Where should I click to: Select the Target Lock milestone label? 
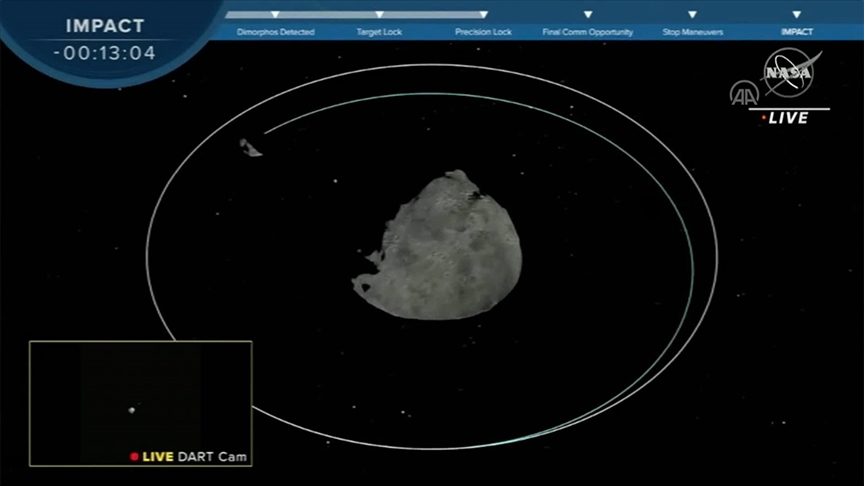tap(379, 32)
